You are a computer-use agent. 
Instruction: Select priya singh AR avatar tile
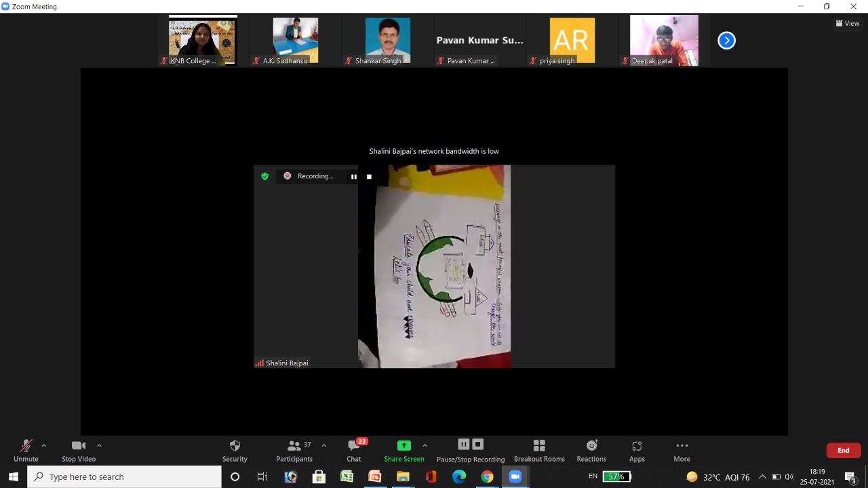pyautogui.click(x=572, y=41)
